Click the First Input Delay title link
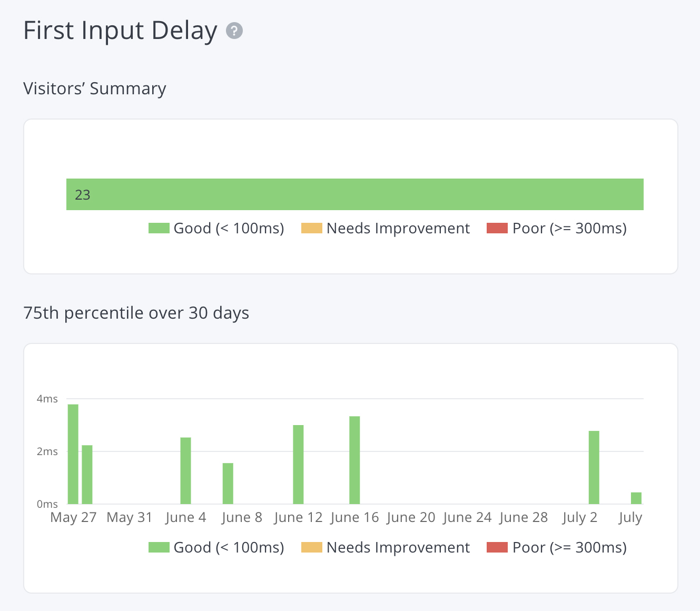700x611 pixels. coord(120,31)
